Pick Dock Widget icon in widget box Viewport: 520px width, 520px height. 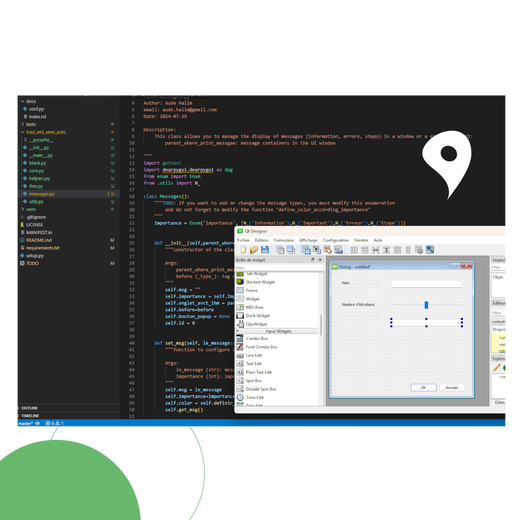tap(240, 315)
